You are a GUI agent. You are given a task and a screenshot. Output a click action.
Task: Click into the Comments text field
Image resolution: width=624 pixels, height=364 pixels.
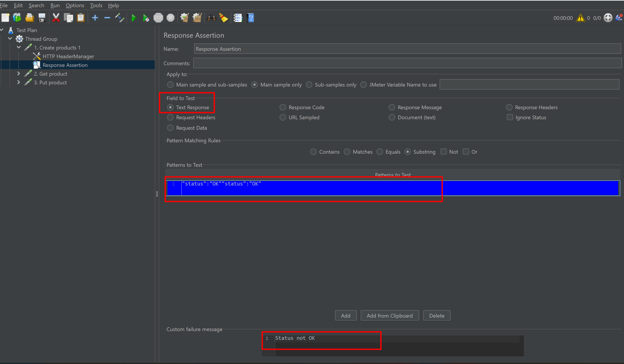point(406,63)
